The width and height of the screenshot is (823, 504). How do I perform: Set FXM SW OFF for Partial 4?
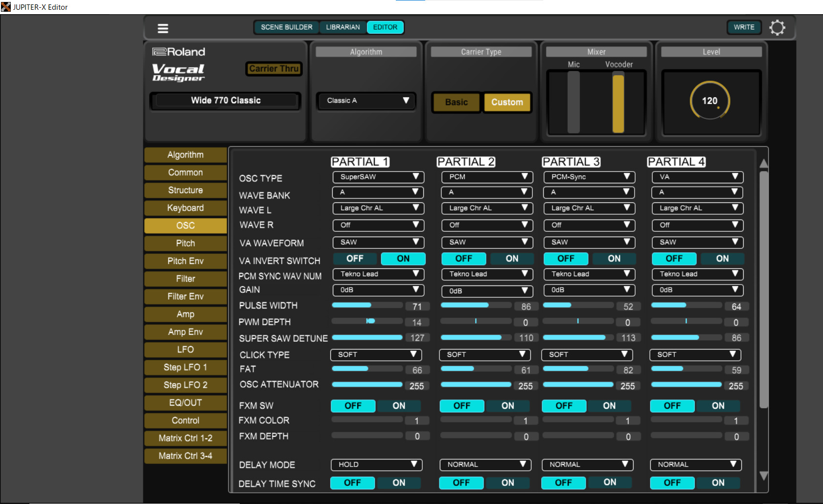point(672,406)
